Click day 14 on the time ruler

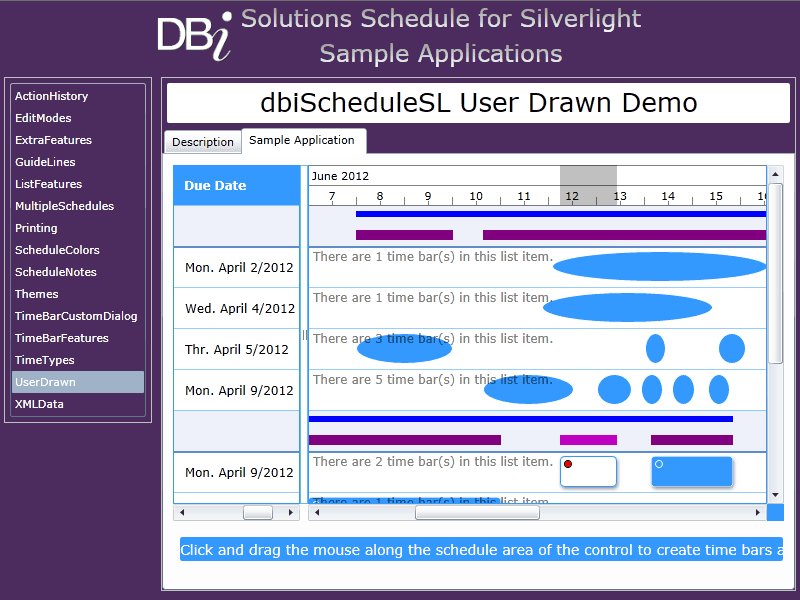click(668, 196)
